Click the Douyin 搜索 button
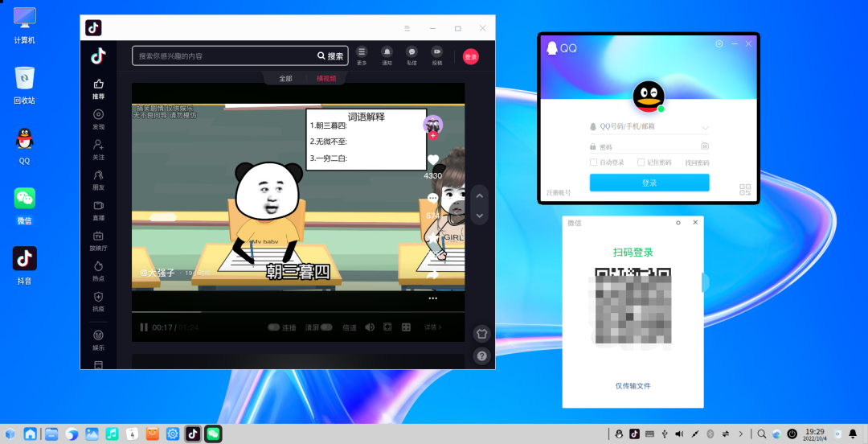Image resolution: width=868 pixels, height=444 pixels. (330, 56)
